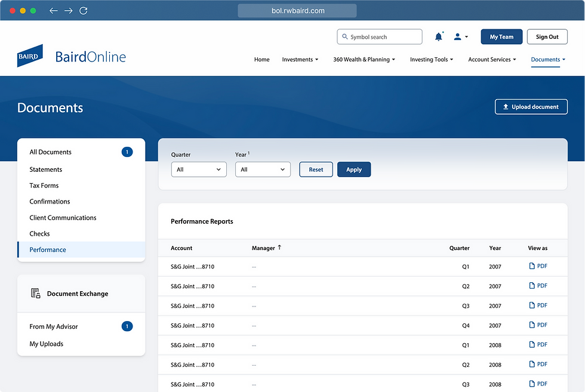The height and width of the screenshot is (392, 585).
Task: Open the Quarter dropdown
Action: [199, 169]
